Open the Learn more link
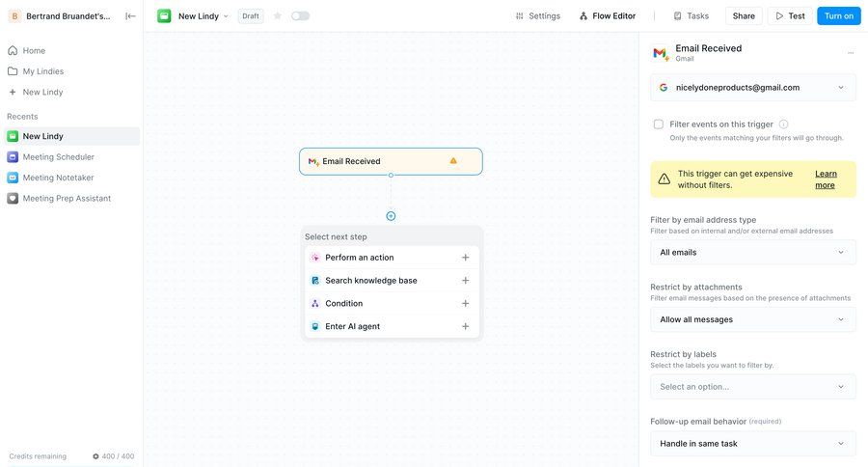Viewport: 868px width, 467px height. click(x=826, y=179)
